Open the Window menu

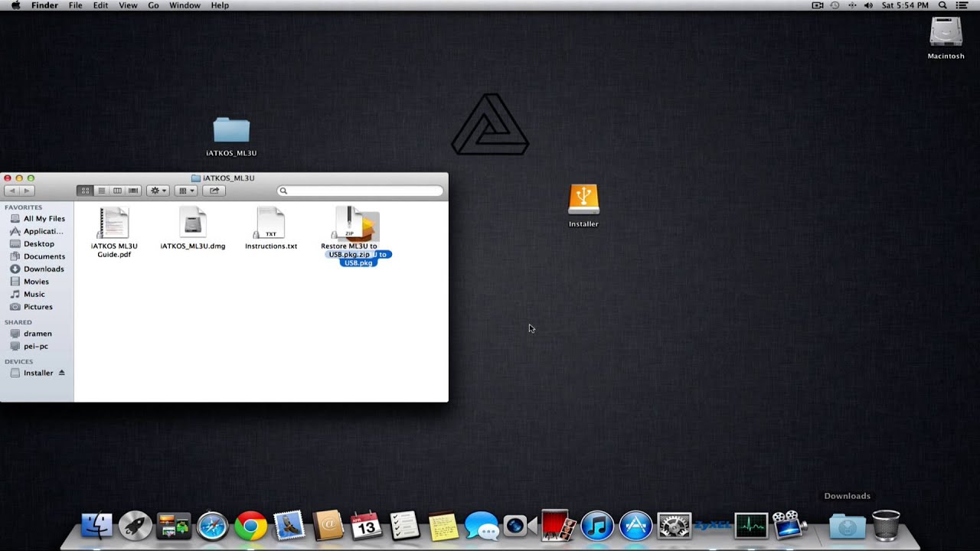(x=185, y=5)
